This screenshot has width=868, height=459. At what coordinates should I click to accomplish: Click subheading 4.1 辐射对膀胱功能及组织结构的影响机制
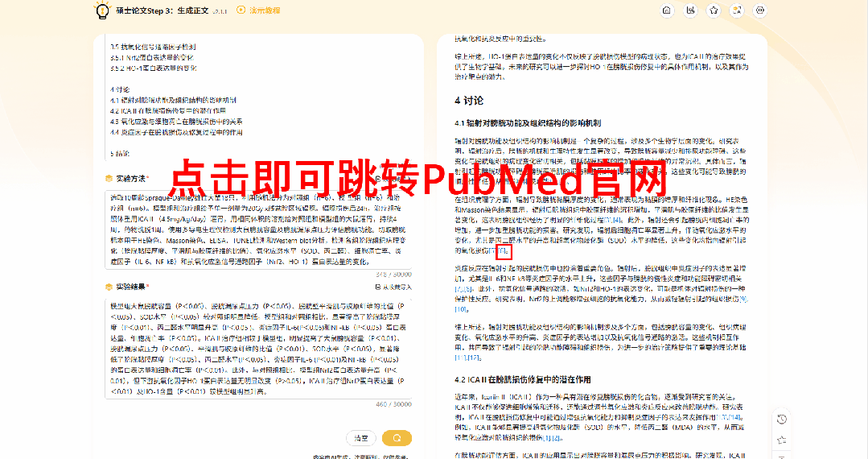(x=528, y=123)
